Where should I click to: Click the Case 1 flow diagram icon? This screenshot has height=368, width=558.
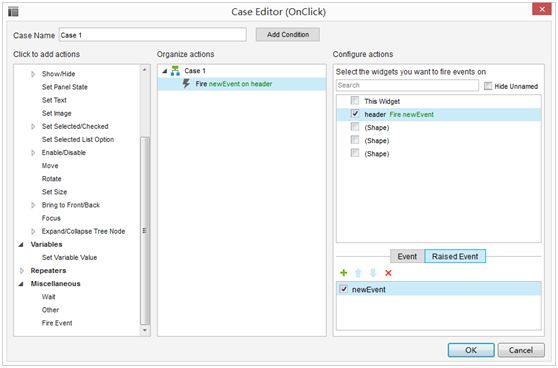click(175, 70)
